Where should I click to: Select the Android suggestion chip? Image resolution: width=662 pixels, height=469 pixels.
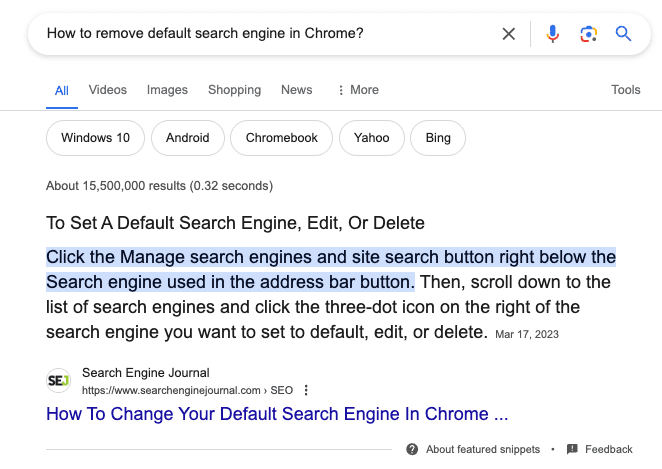[187, 138]
